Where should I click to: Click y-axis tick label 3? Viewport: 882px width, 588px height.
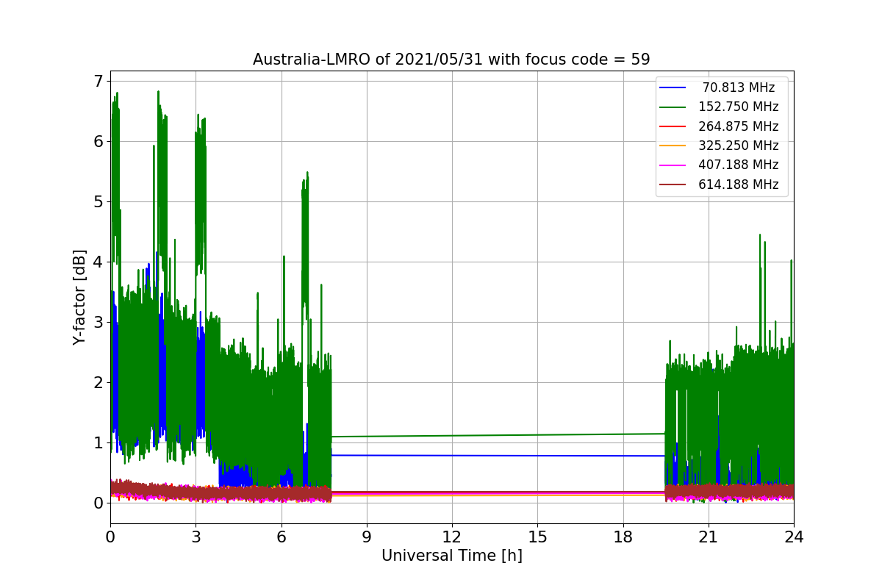[x=98, y=322]
